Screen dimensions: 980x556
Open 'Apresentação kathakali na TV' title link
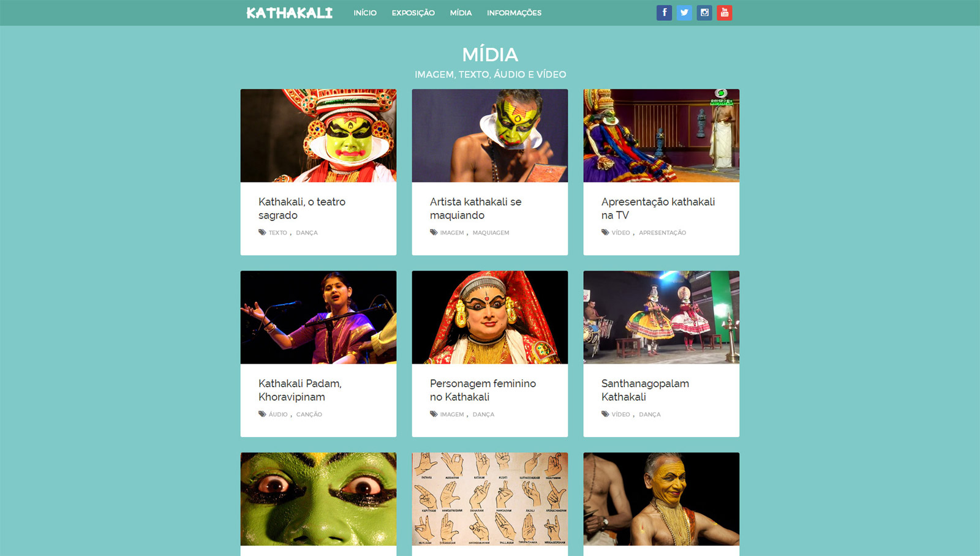click(x=658, y=209)
